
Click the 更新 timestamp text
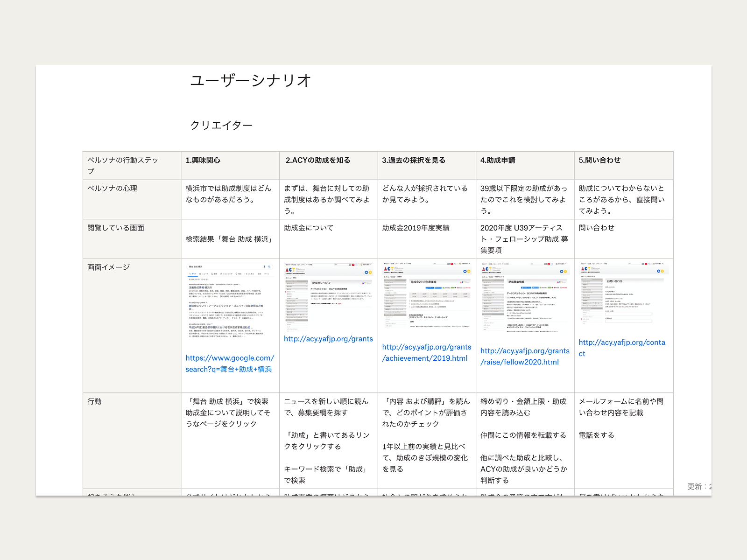click(x=699, y=487)
